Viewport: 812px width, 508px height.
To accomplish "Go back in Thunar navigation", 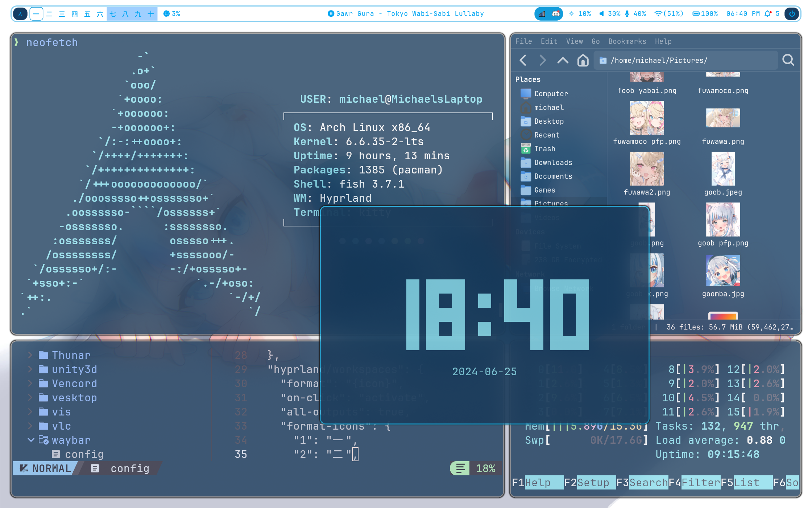I will point(523,60).
